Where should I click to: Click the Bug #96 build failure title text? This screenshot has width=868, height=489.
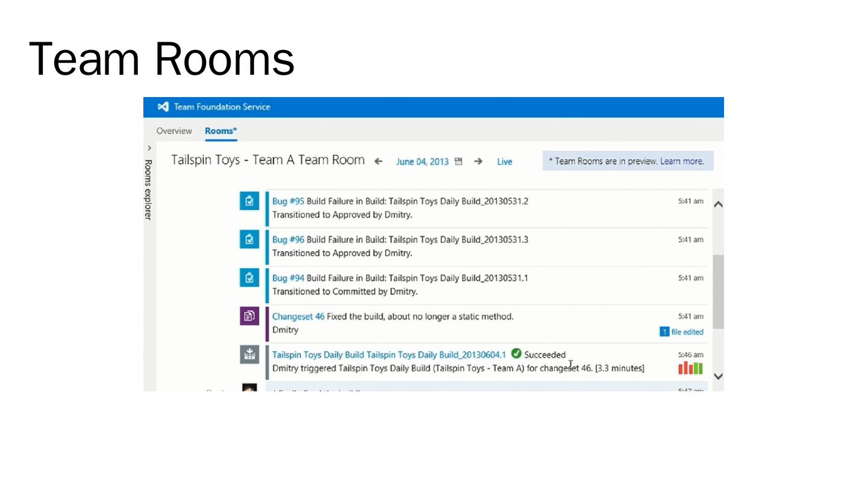417,240
